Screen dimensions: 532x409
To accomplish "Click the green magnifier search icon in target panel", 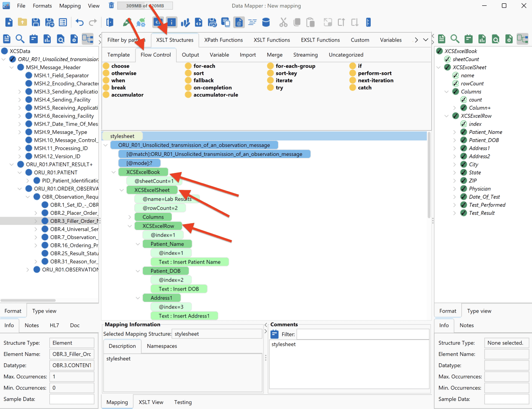I will tap(455, 39).
